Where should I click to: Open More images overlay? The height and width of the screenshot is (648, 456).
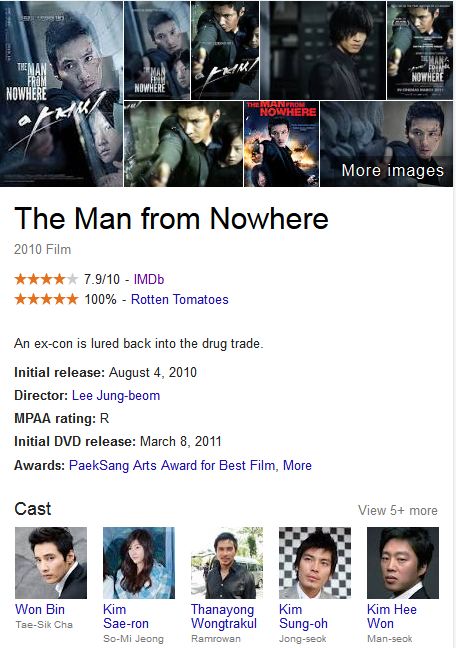(x=392, y=170)
